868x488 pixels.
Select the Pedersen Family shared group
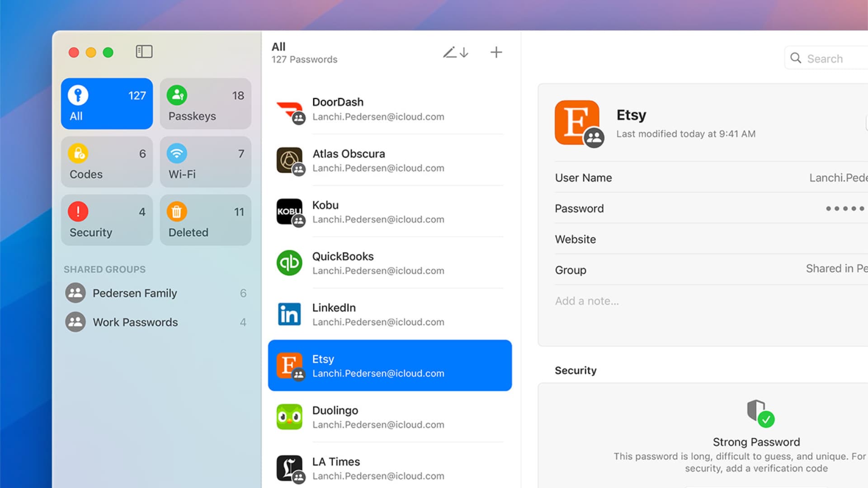[x=135, y=293]
